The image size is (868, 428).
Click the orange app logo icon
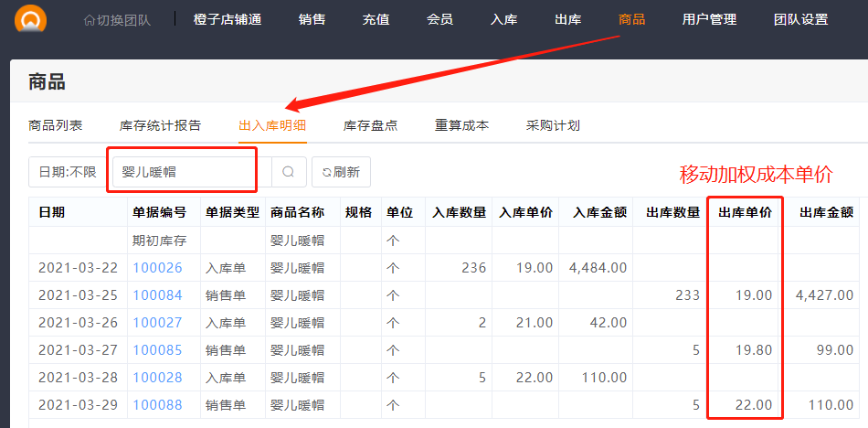32,19
